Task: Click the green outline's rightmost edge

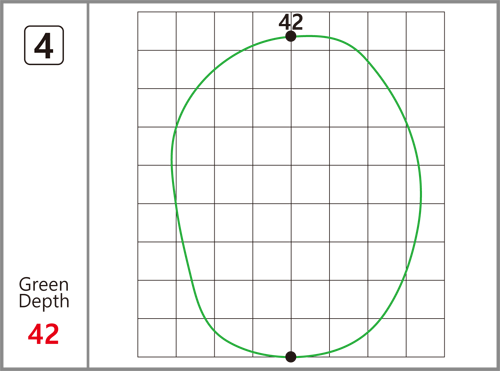Action: pos(421,192)
